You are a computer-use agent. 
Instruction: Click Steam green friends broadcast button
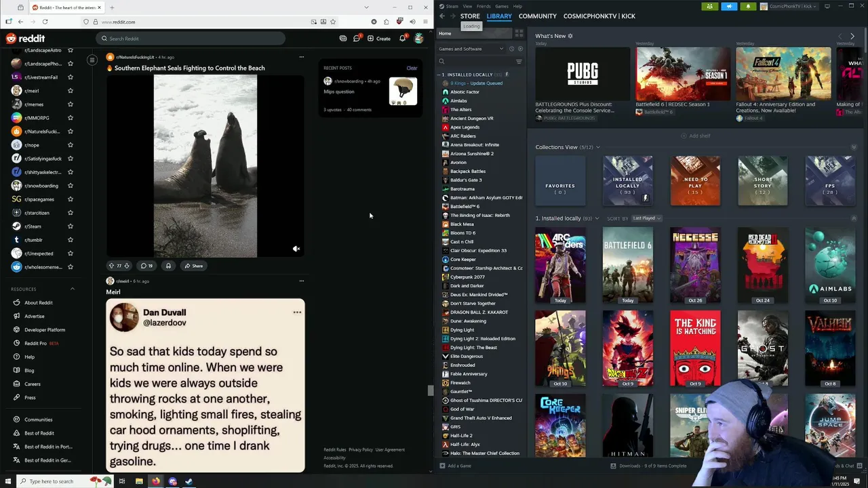pyautogui.click(x=709, y=6)
